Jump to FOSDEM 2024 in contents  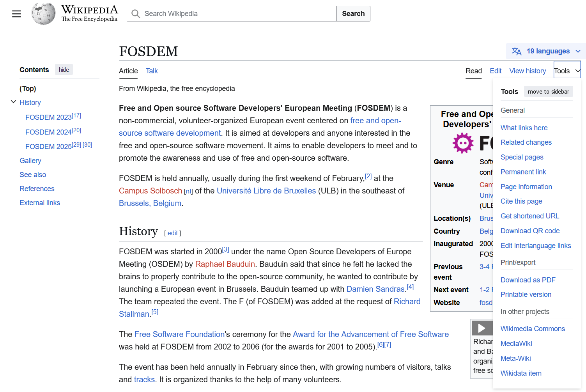pyautogui.click(x=48, y=132)
